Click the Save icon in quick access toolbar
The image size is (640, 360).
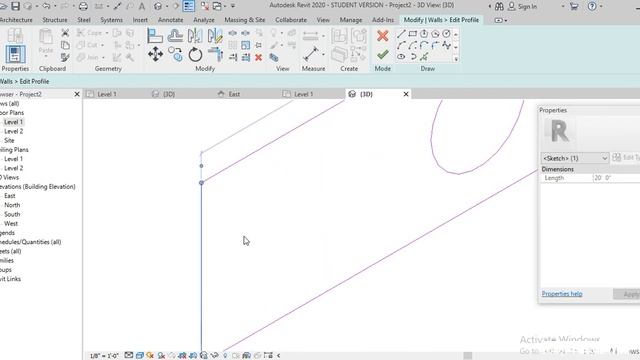(16, 6)
